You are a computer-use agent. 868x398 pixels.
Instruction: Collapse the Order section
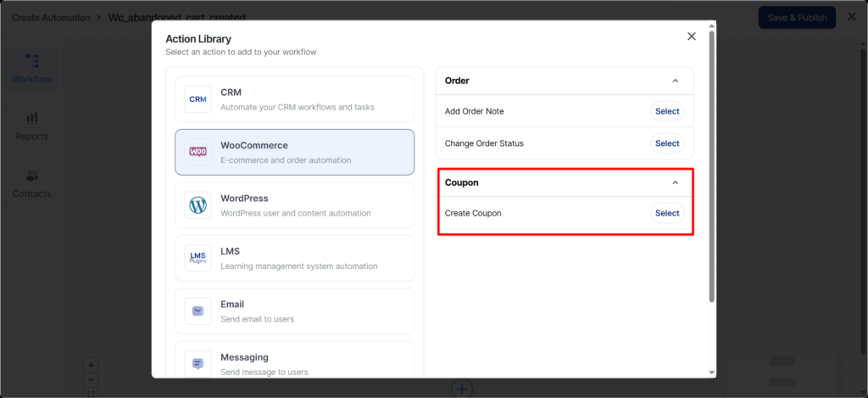click(x=675, y=81)
